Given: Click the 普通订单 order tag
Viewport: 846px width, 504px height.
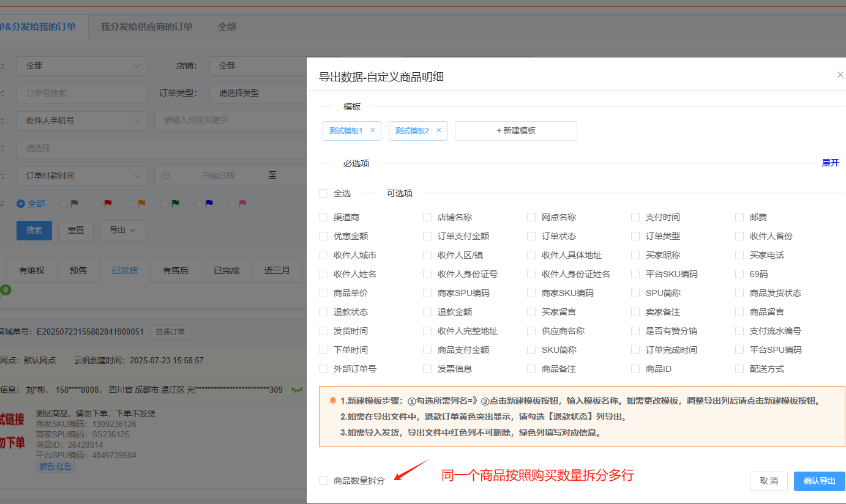Looking at the screenshot, I should pyautogui.click(x=170, y=332).
